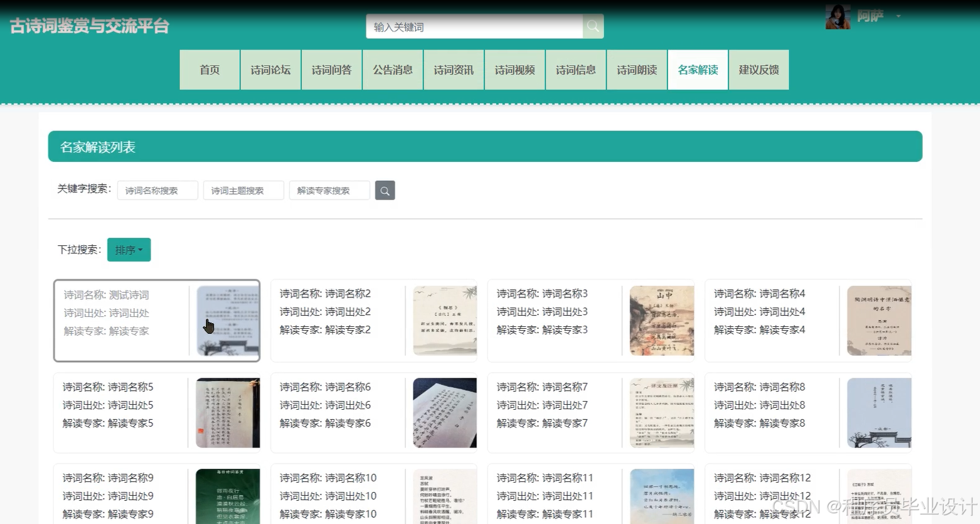The width and height of the screenshot is (980, 524).
Task: Go to the 首页 home page
Action: [209, 70]
